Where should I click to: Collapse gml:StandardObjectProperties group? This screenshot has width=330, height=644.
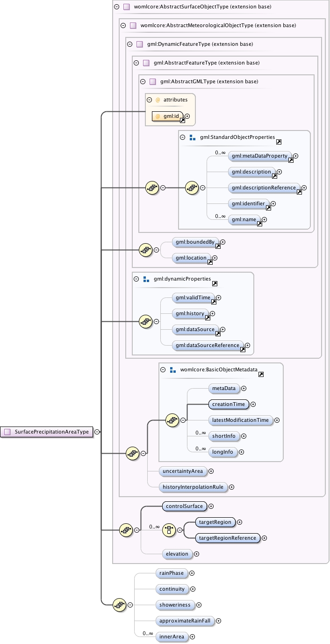coord(183,137)
